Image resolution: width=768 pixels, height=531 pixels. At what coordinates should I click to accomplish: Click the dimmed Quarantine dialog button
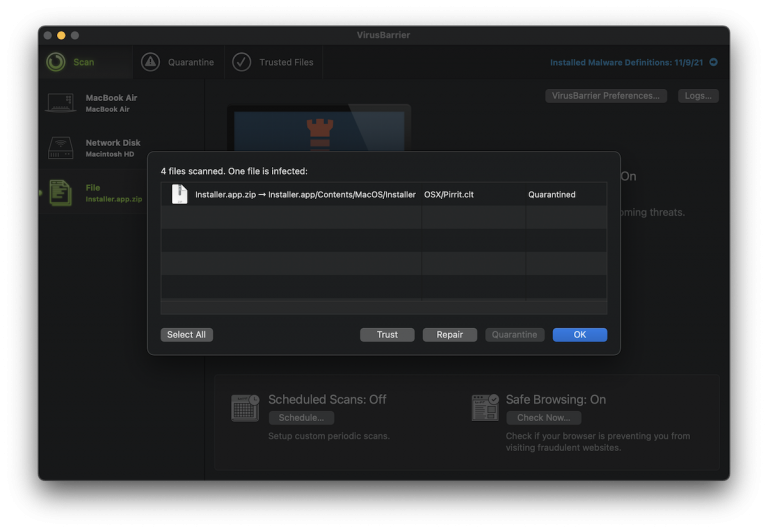pos(514,335)
